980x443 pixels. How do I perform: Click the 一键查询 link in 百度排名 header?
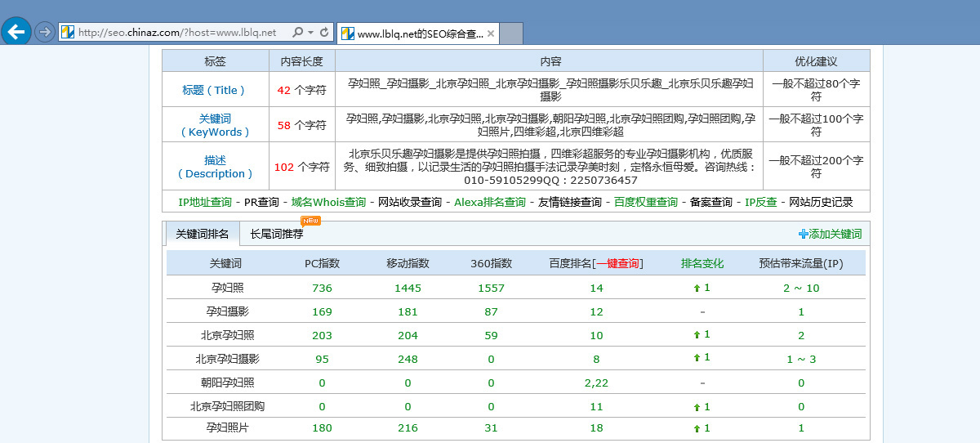tap(617, 263)
